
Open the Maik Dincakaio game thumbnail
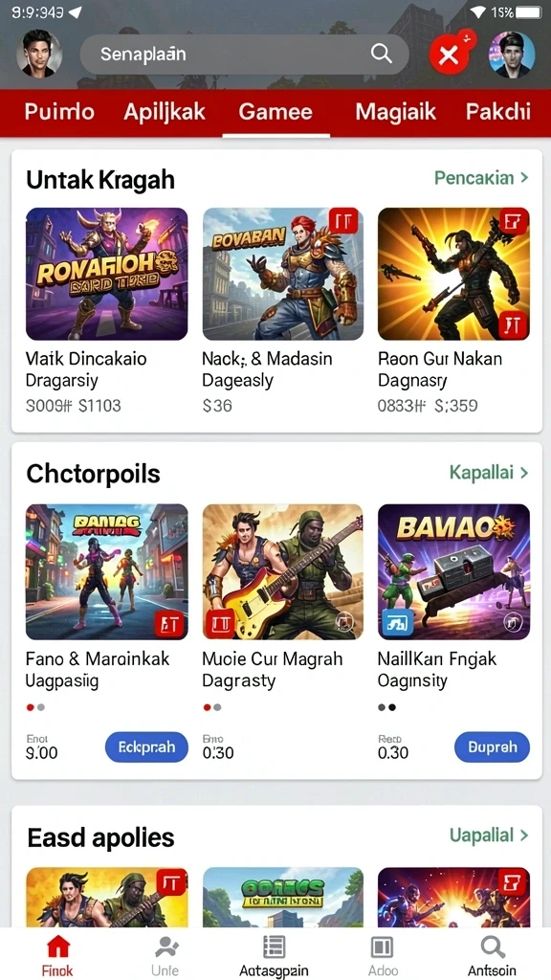[x=107, y=274]
